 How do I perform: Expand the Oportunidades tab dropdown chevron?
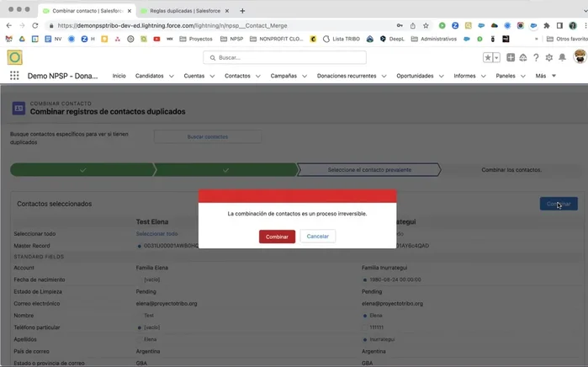click(442, 76)
